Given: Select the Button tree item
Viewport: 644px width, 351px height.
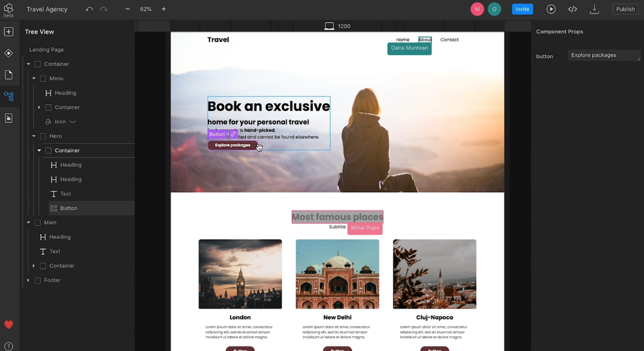Looking at the screenshot, I should pos(91,208).
